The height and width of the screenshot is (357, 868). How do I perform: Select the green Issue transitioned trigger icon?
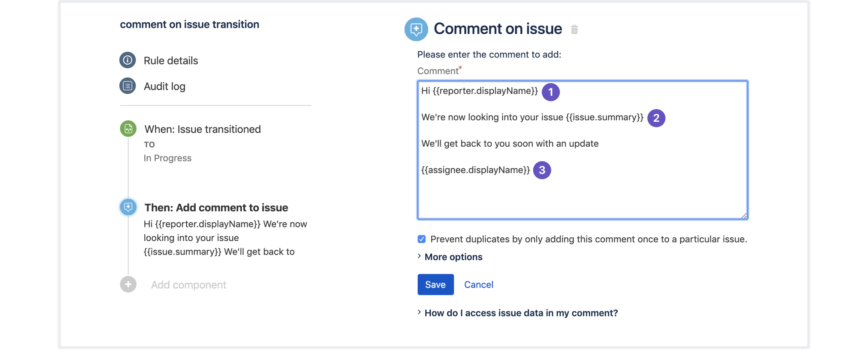[x=128, y=129]
